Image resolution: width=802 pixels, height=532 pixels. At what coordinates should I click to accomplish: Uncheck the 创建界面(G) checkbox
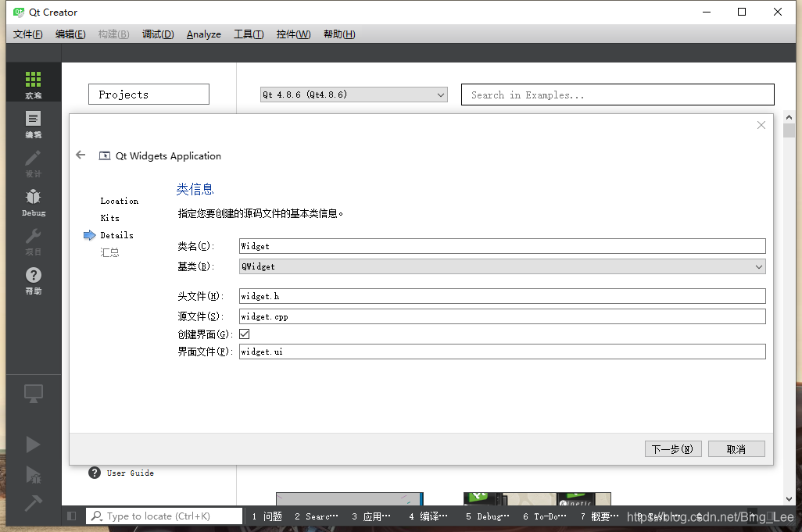pos(245,333)
